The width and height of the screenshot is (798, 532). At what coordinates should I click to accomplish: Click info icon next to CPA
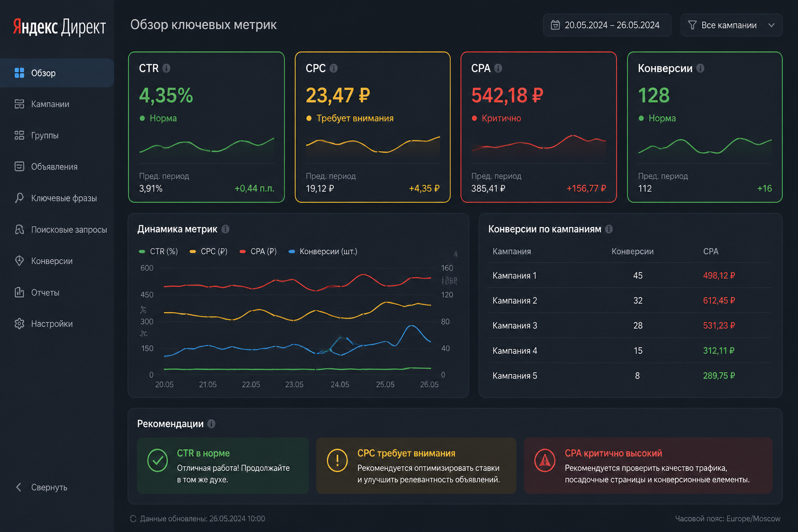pyautogui.click(x=498, y=68)
